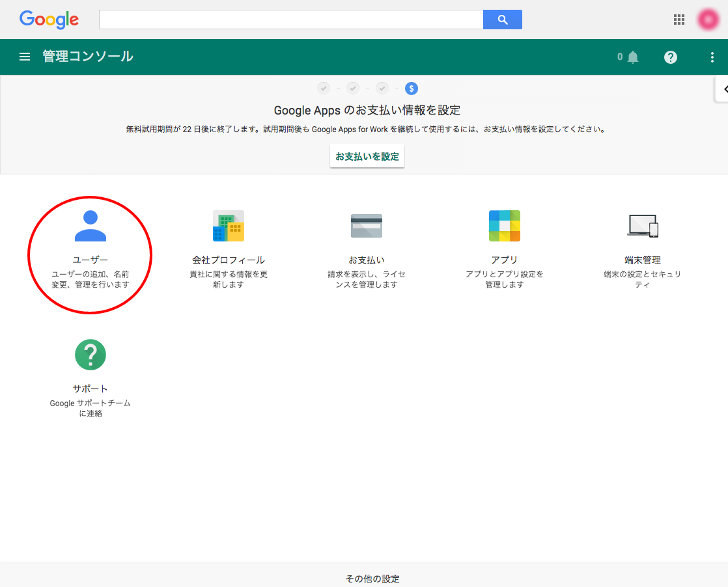
Task: Click the third completed setup step checkmark
Action: (x=382, y=88)
